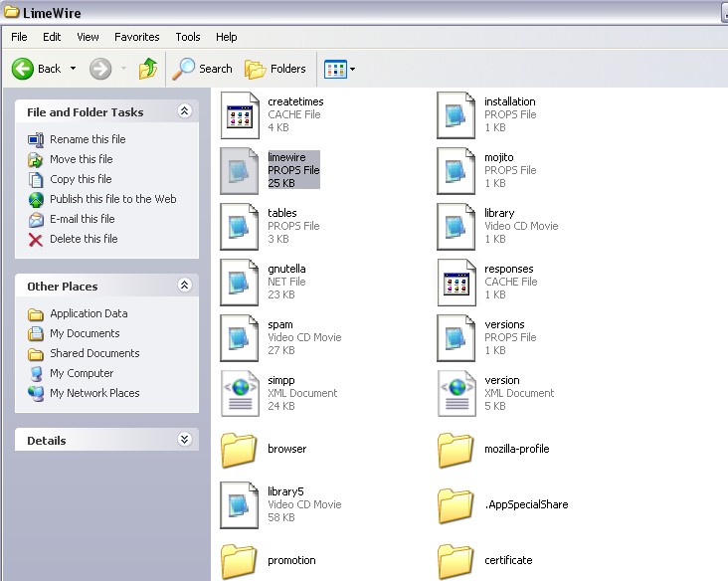Collapse the File and Folder Tasks panel
This screenshot has height=581, width=728.
tap(184, 111)
